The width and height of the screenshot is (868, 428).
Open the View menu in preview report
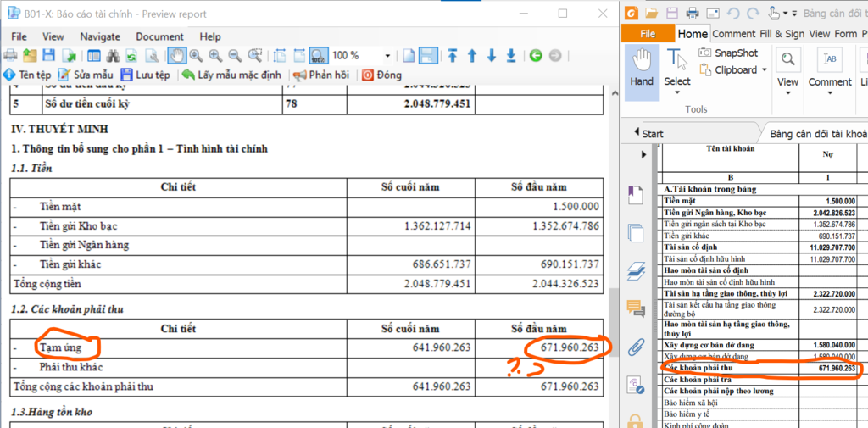[x=53, y=36]
